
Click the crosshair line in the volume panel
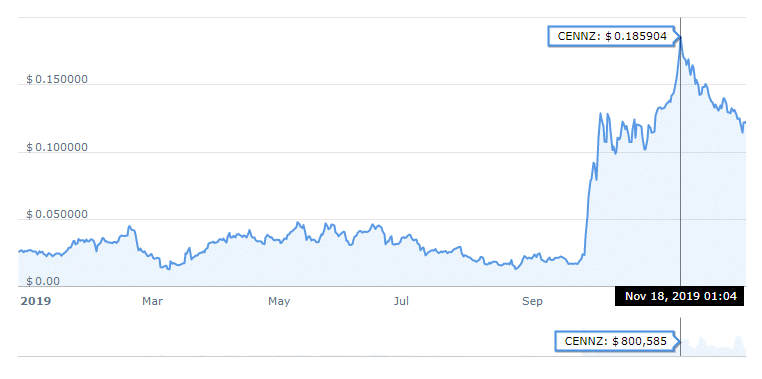[680, 337]
